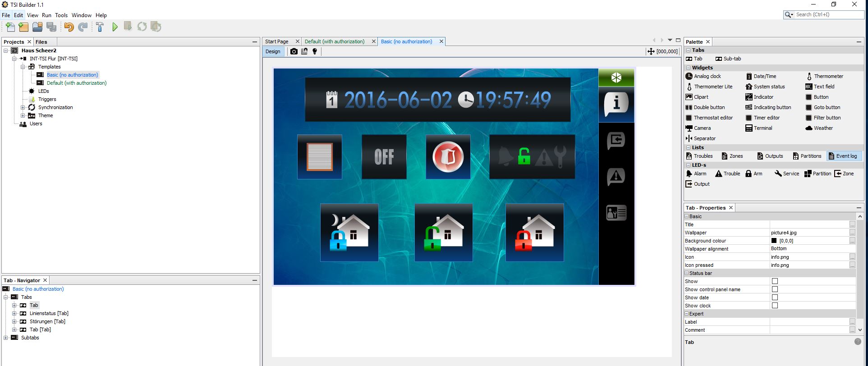868x366 pixels.
Task: Open the Tools menu
Action: coord(61,15)
